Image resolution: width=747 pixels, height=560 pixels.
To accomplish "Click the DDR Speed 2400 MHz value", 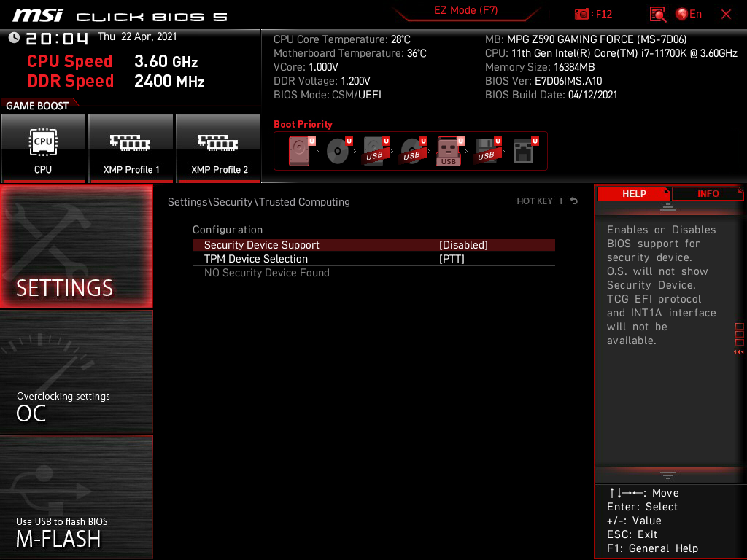I will (169, 81).
